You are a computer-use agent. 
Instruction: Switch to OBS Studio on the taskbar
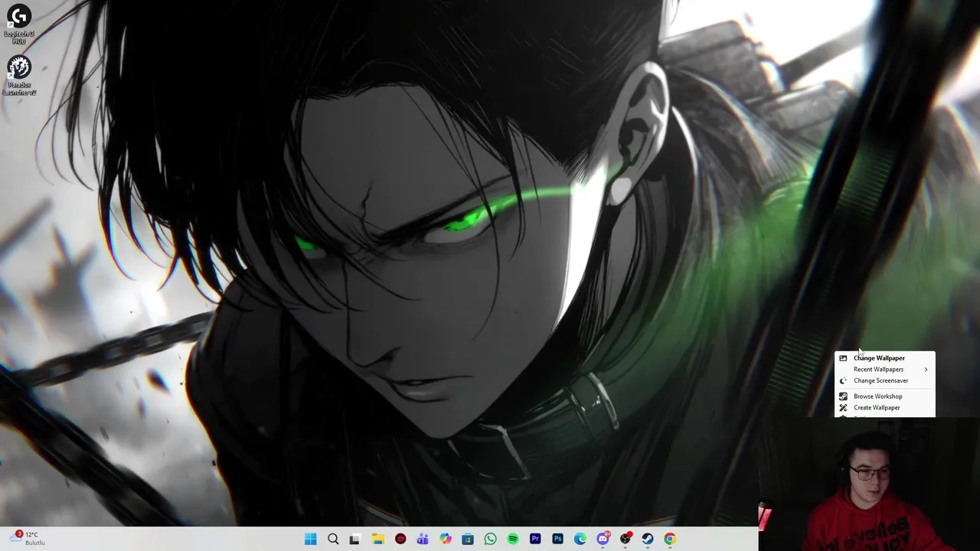coord(626,539)
